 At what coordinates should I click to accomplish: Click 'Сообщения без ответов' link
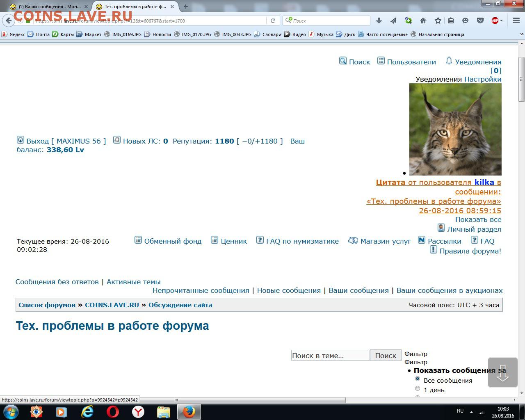pos(57,282)
